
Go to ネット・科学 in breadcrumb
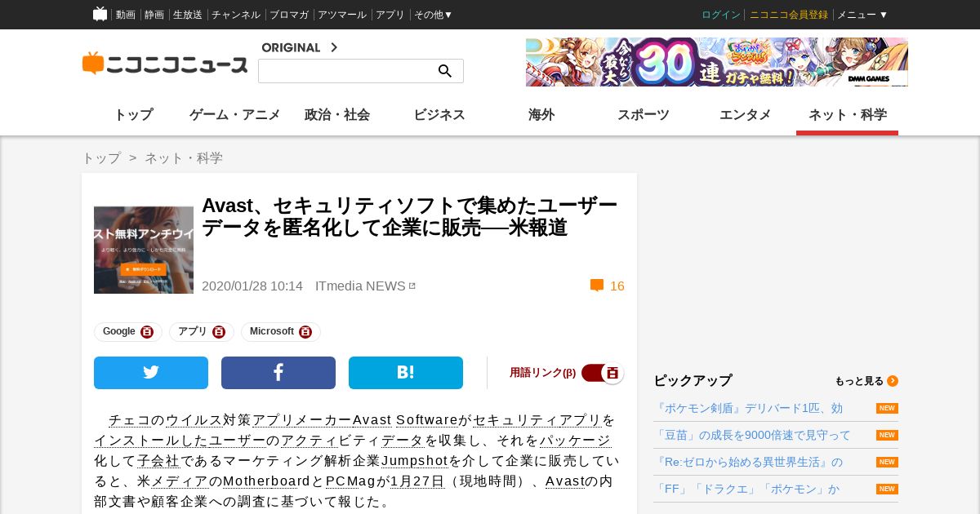point(184,158)
